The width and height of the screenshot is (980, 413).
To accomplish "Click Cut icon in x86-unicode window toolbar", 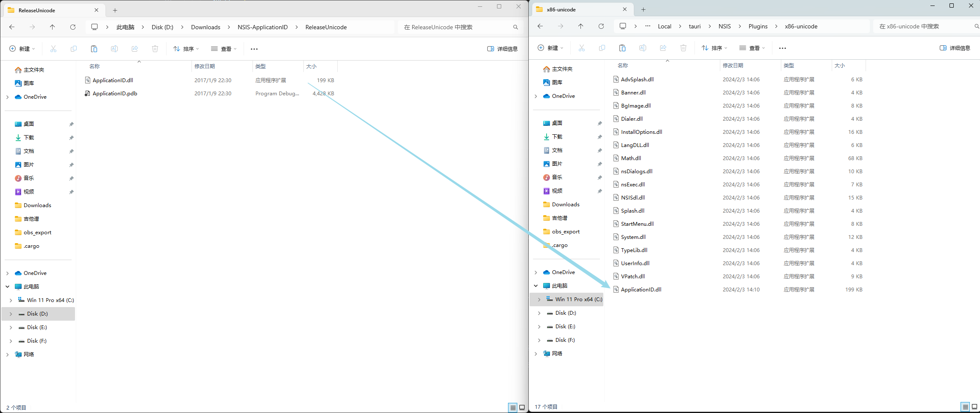I will click(x=582, y=48).
